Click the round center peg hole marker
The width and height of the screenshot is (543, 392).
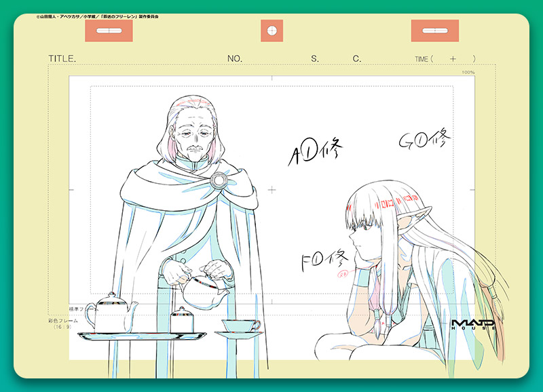coord(272,31)
